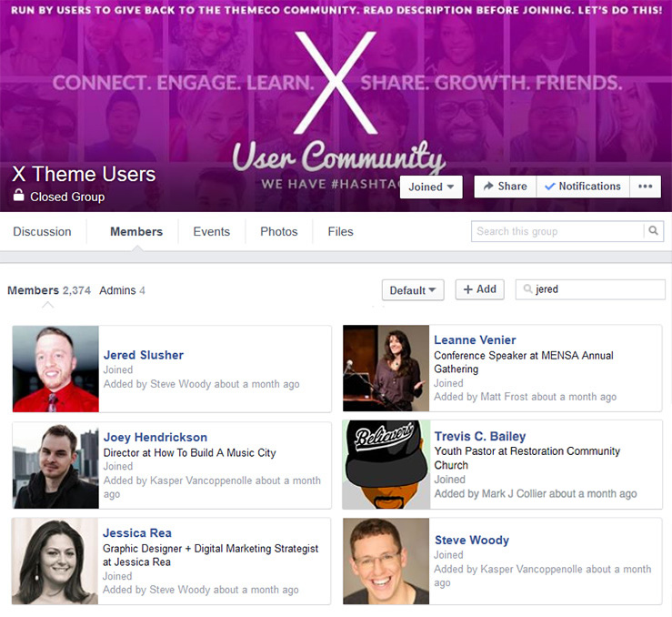Open Trevis C. Bailey's cap avatar
Screen dimensions: 672x617
click(386, 465)
